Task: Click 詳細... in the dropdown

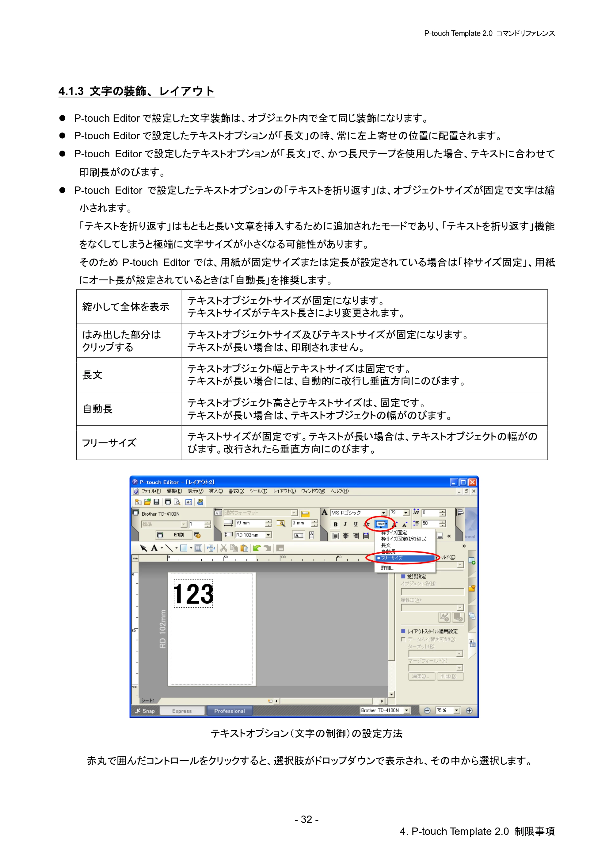Action: pyautogui.click(x=387, y=568)
